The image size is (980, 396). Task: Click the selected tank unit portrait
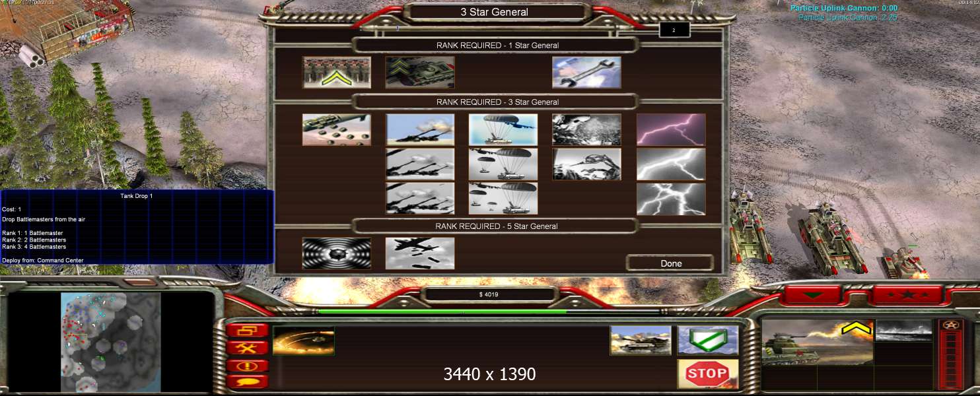pos(818,343)
